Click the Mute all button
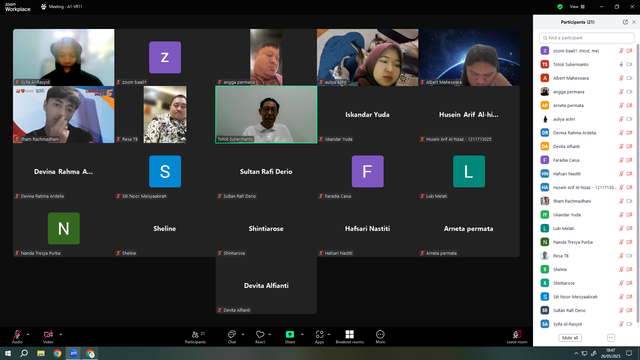Viewport: 640px width, 360px height. [570, 338]
